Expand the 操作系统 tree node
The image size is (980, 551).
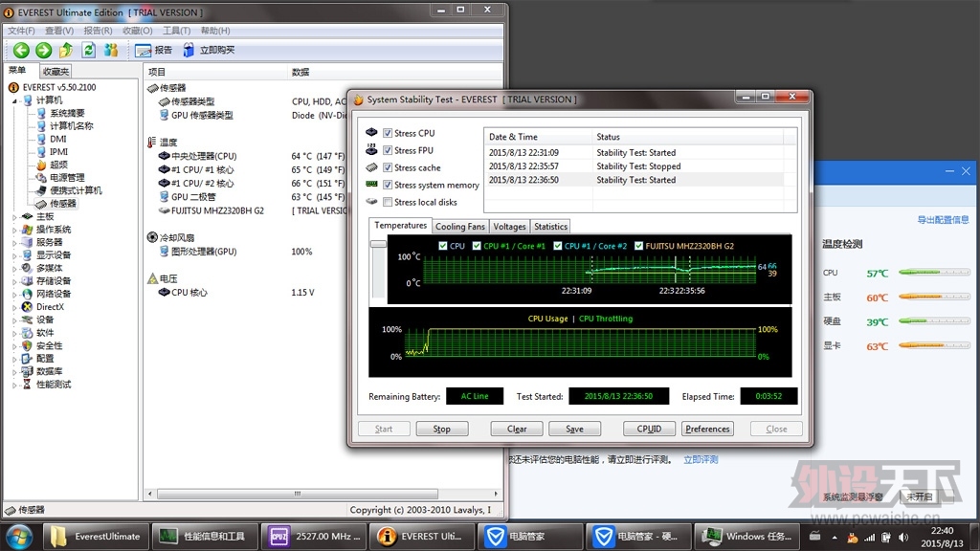[15, 230]
